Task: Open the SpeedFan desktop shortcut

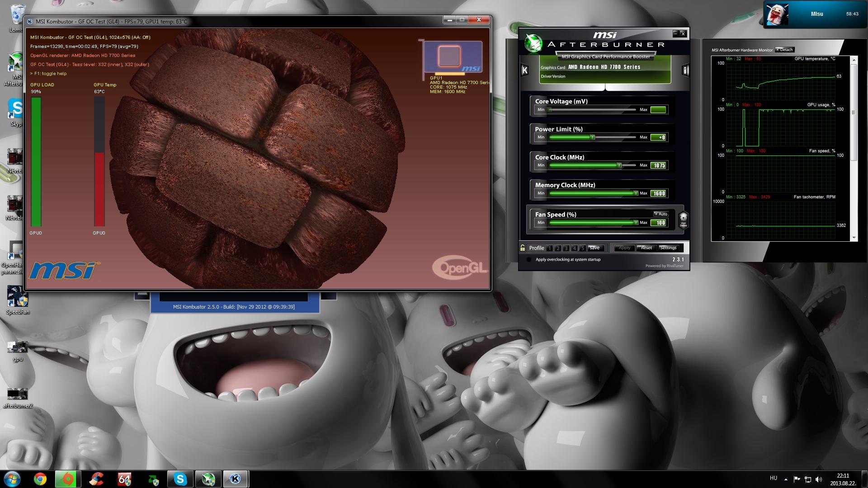Action: tap(18, 300)
